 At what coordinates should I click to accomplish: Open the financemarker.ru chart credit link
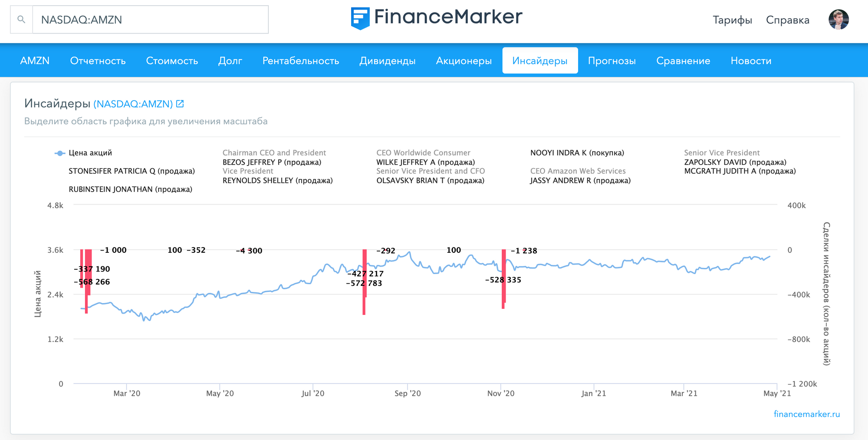pos(807,414)
